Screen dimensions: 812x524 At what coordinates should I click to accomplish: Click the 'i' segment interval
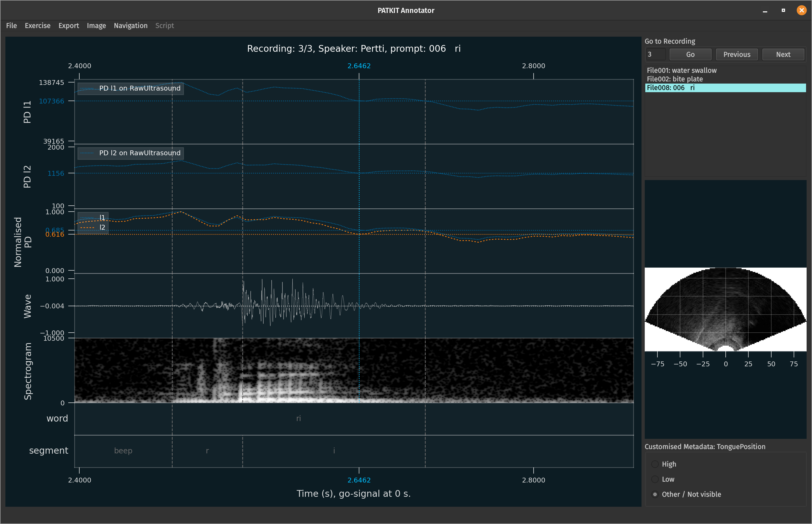tap(334, 450)
